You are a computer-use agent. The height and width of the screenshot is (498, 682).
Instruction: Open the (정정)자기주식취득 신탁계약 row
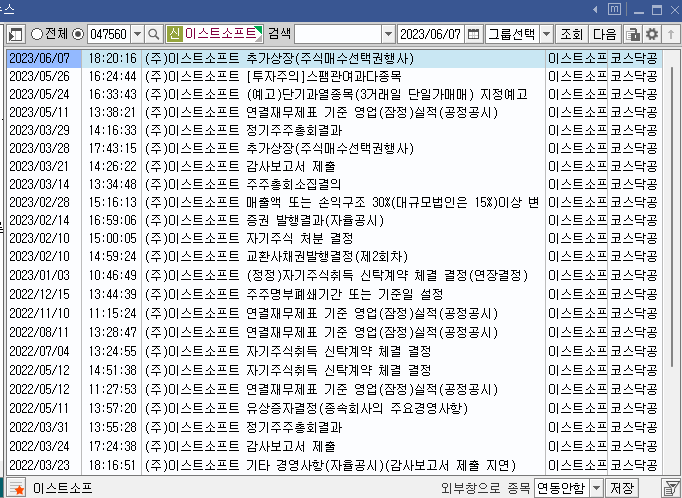pyautogui.click(x=334, y=275)
